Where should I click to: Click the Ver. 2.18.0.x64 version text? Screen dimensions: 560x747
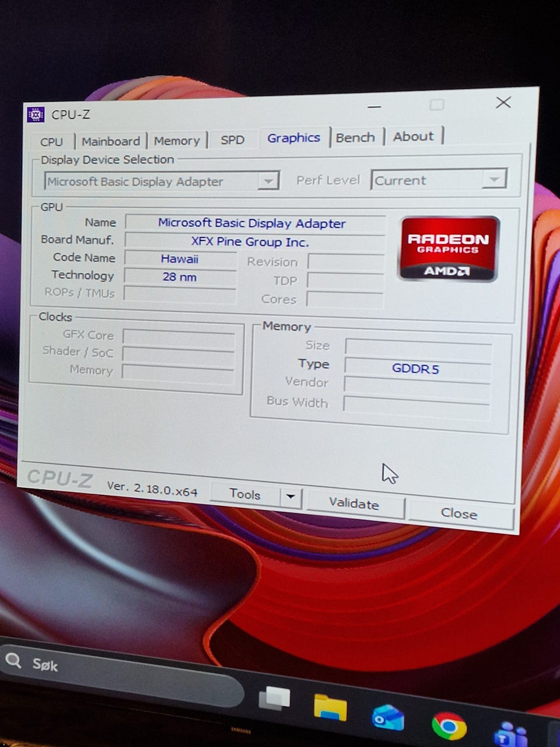pos(152,488)
